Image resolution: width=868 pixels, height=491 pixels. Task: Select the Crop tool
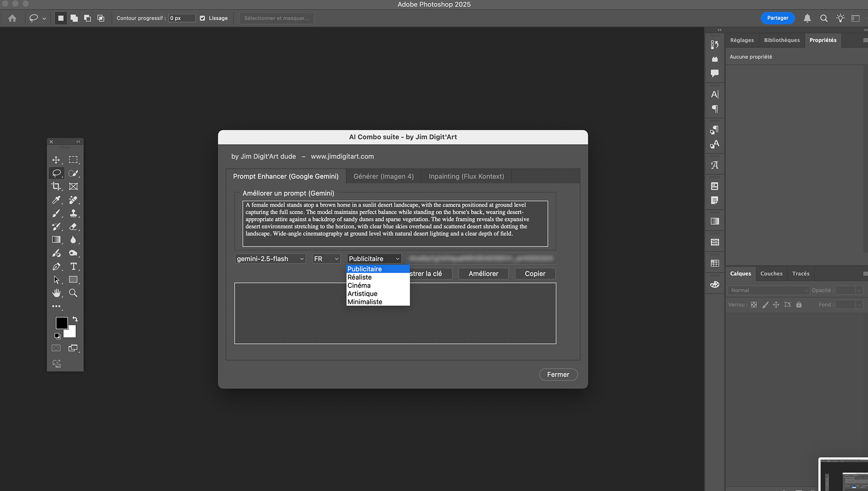(x=56, y=186)
